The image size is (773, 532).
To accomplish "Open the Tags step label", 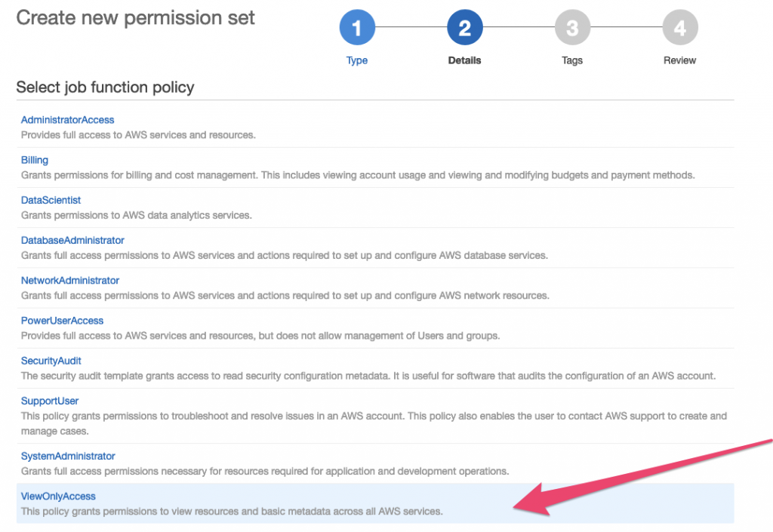I will click(x=572, y=60).
